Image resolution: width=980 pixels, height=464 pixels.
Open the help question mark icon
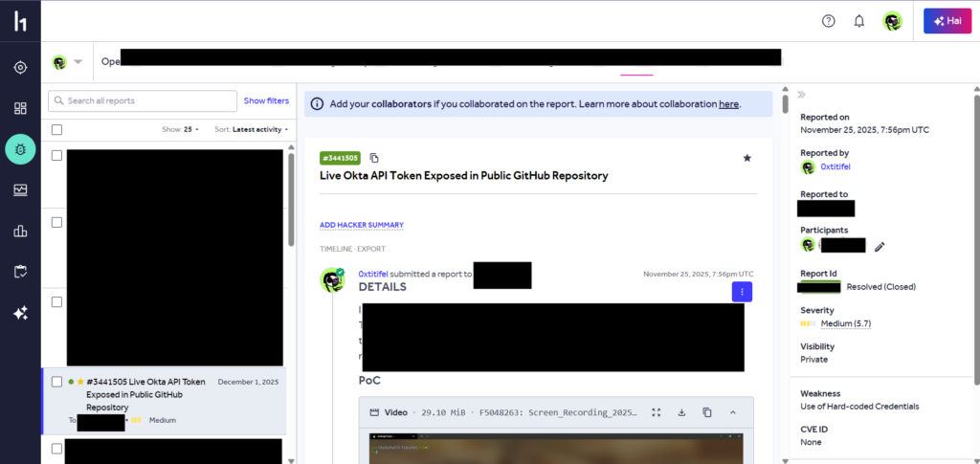[829, 21]
